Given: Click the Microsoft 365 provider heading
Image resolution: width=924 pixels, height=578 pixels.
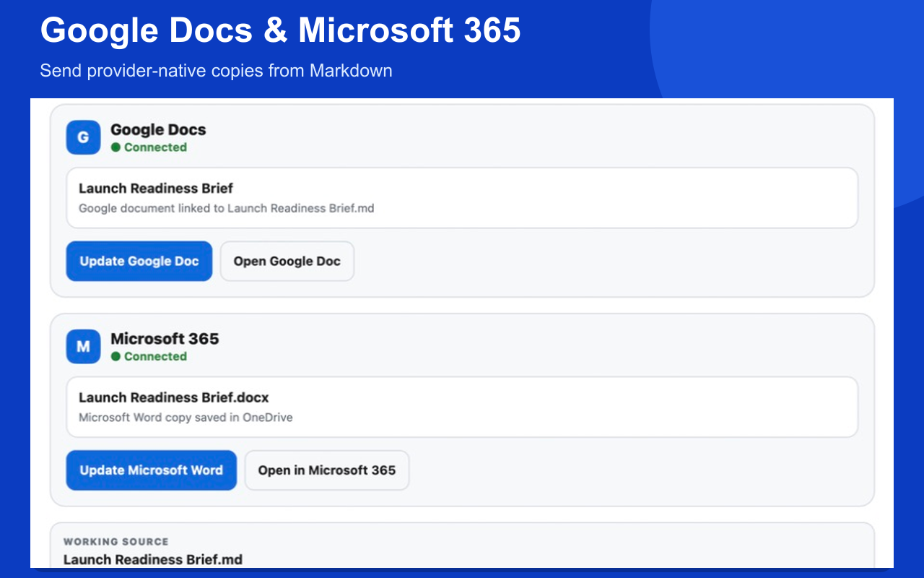Looking at the screenshot, I should 165,339.
